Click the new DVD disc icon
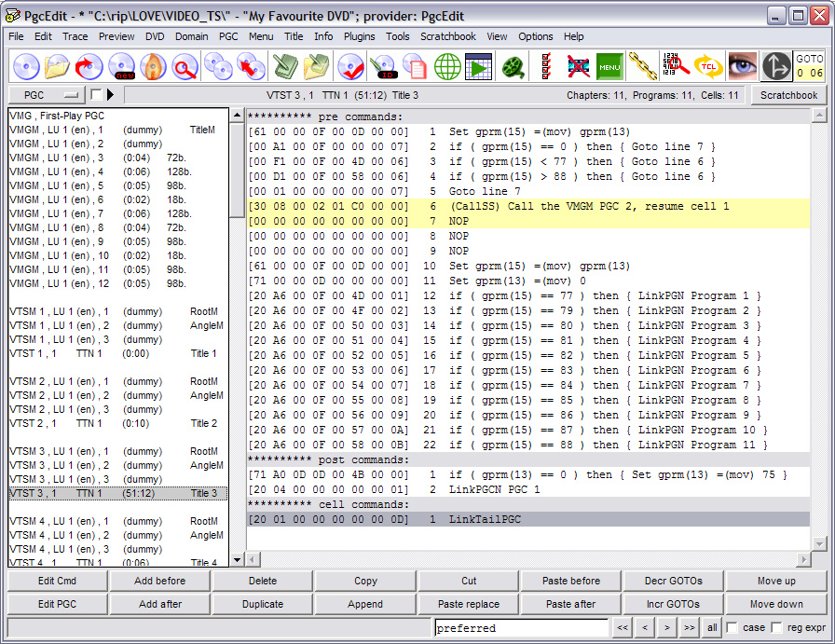The height and width of the screenshot is (644, 835). (x=121, y=66)
